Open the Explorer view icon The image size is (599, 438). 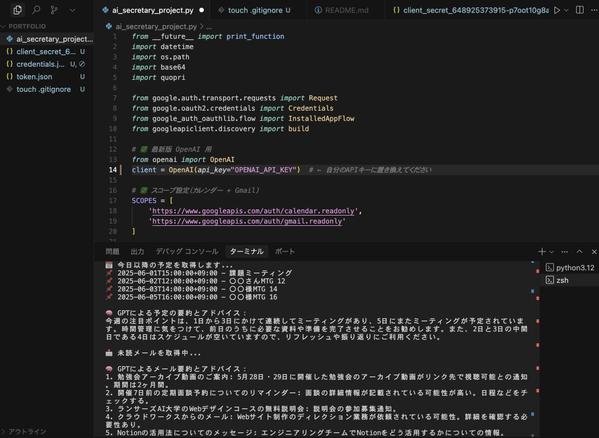18,10
